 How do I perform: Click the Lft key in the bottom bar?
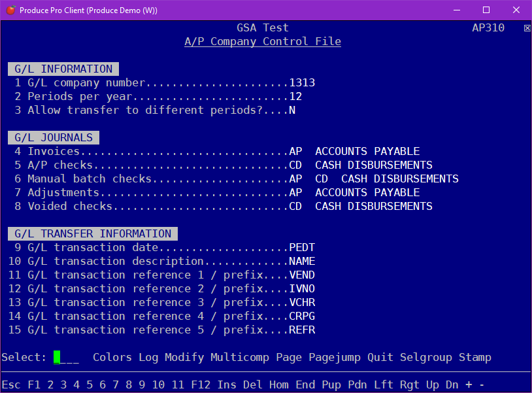(x=384, y=384)
